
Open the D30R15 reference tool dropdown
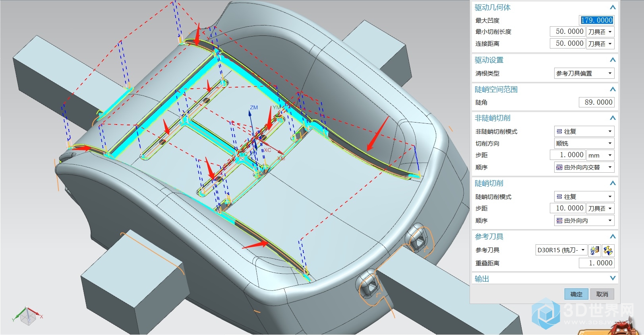(561, 250)
